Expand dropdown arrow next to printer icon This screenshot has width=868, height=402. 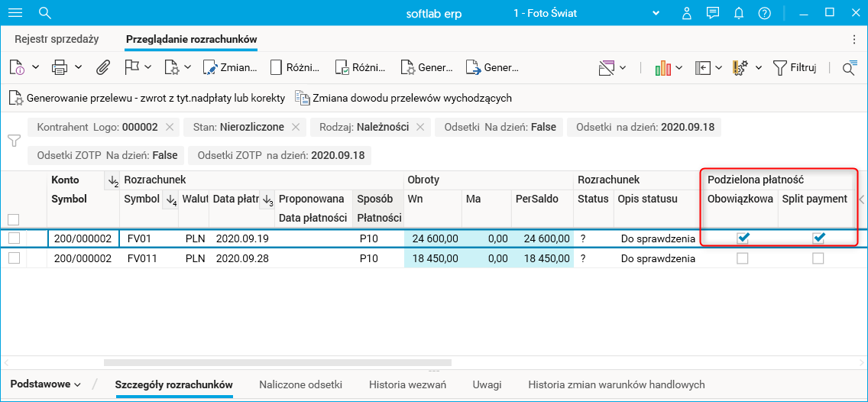[x=78, y=67]
